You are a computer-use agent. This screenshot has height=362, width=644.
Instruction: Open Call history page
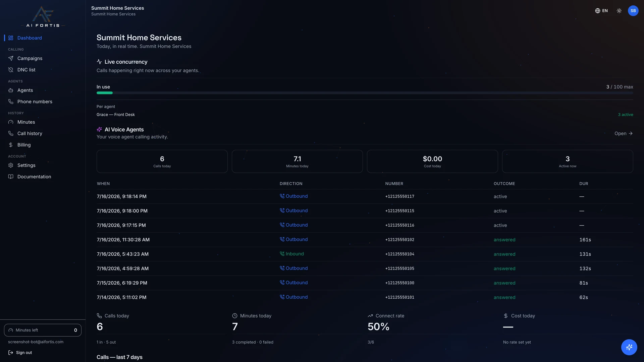pos(43,133)
